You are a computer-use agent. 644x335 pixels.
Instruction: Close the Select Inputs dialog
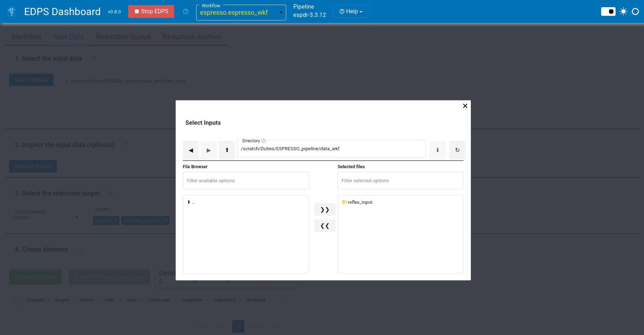click(x=465, y=106)
